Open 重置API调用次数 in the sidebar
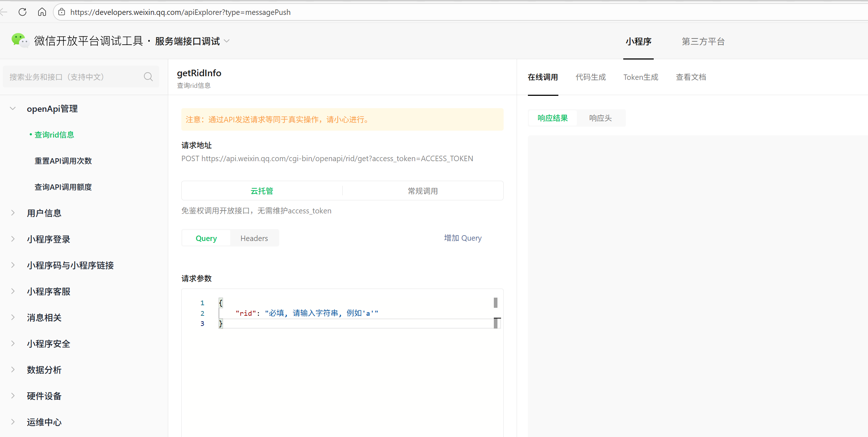Screen dimensions: 868x437 click(63, 161)
